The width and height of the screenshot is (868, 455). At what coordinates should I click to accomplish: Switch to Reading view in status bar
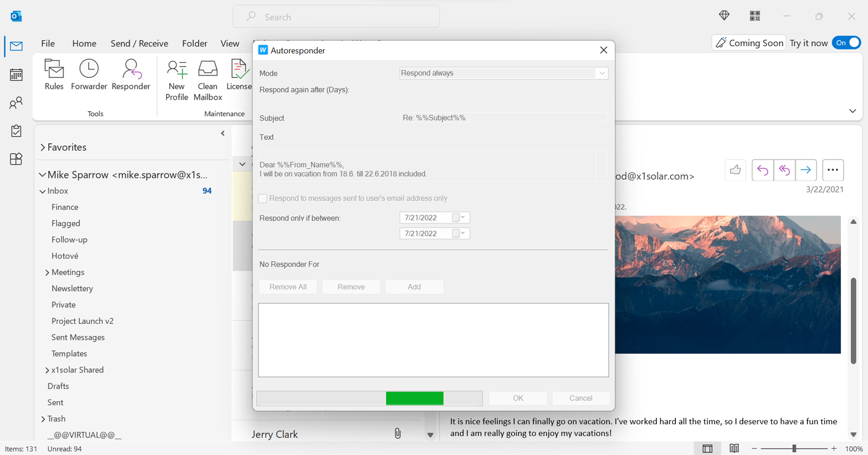tap(734, 448)
